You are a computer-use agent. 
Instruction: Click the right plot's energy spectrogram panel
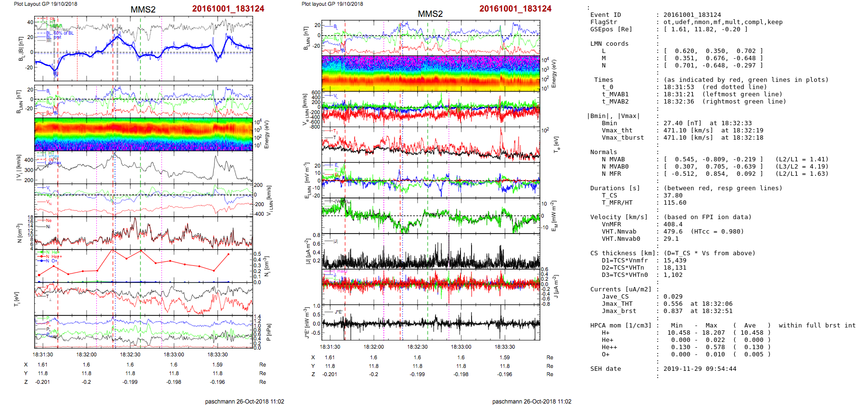(x=431, y=73)
